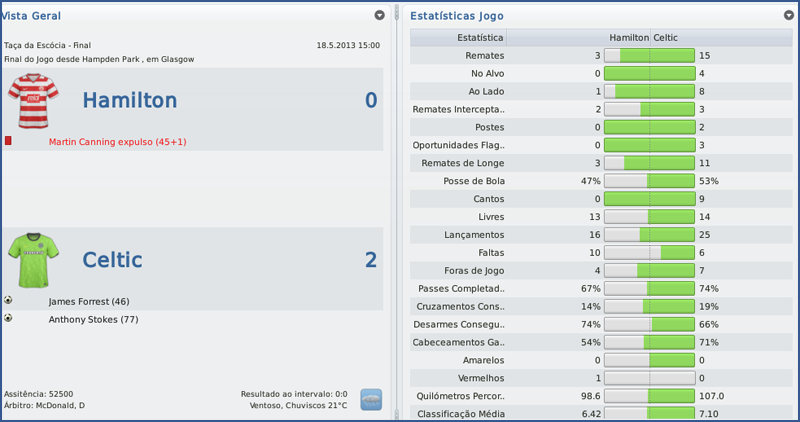Open the Vista Geral panel dropdown arrow

tap(380, 16)
